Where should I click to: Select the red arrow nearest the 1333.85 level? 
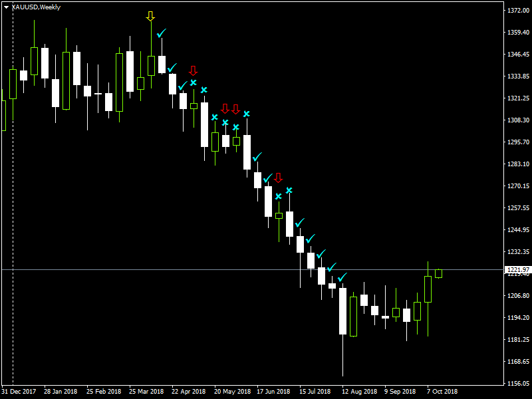point(193,70)
